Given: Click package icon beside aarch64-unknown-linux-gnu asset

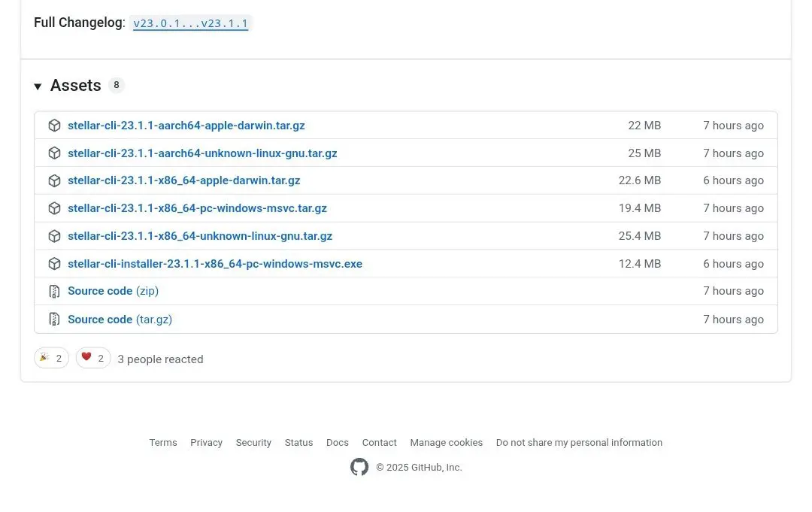Looking at the screenshot, I should [x=54, y=153].
